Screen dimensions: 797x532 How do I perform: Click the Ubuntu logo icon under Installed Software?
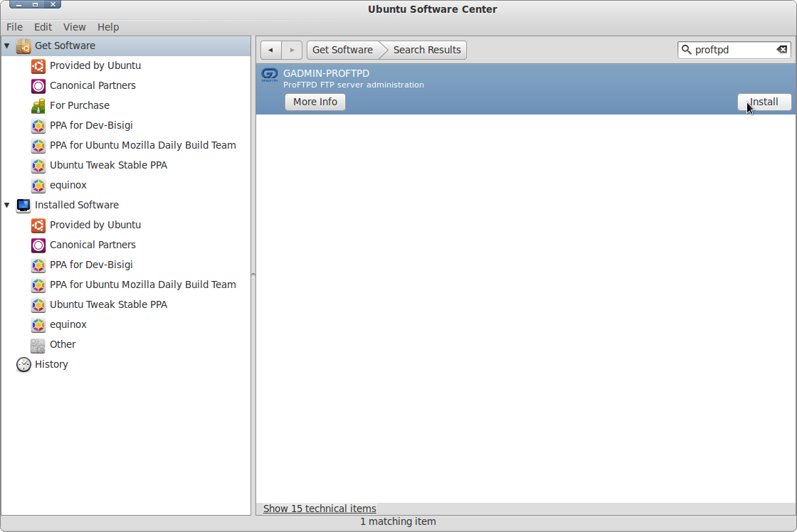(38, 225)
